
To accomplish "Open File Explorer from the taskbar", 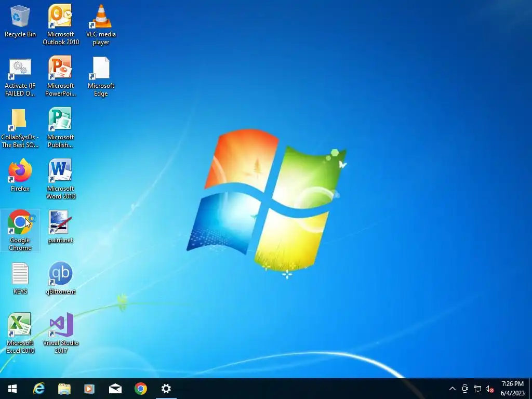I will [x=64, y=389].
